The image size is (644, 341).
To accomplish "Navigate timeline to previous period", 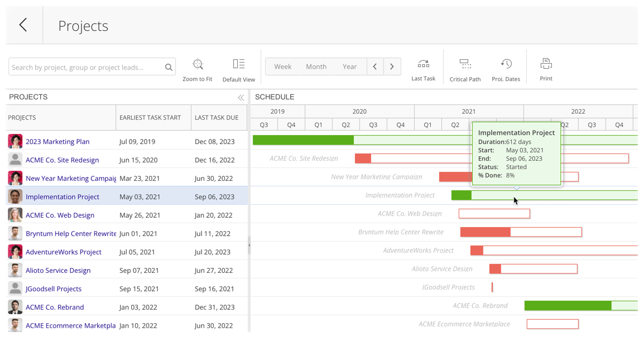I will [375, 66].
